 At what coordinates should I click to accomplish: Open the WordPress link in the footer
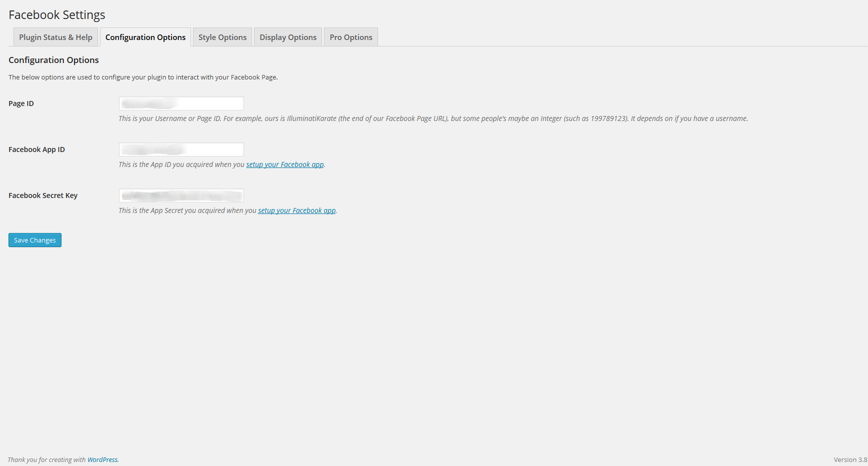[x=102, y=460]
